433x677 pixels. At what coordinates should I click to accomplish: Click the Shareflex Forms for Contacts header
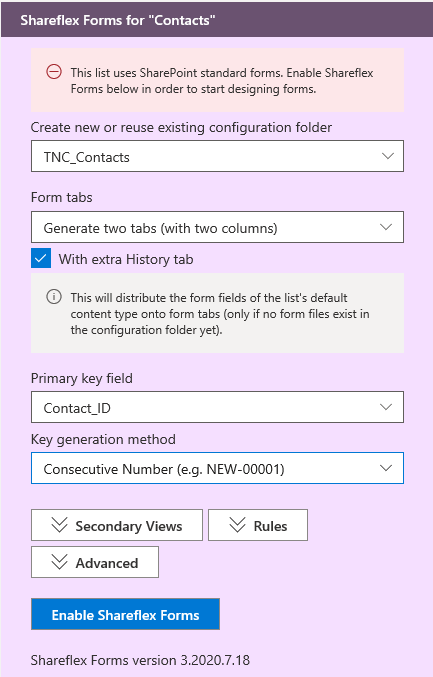pyautogui.click(x=118, y=20)
